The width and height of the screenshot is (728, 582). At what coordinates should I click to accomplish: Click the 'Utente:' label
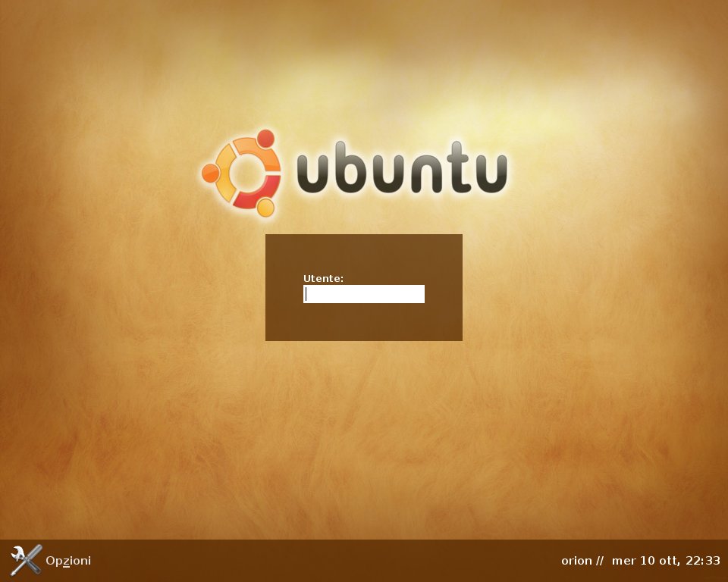[x=323, y=278]
